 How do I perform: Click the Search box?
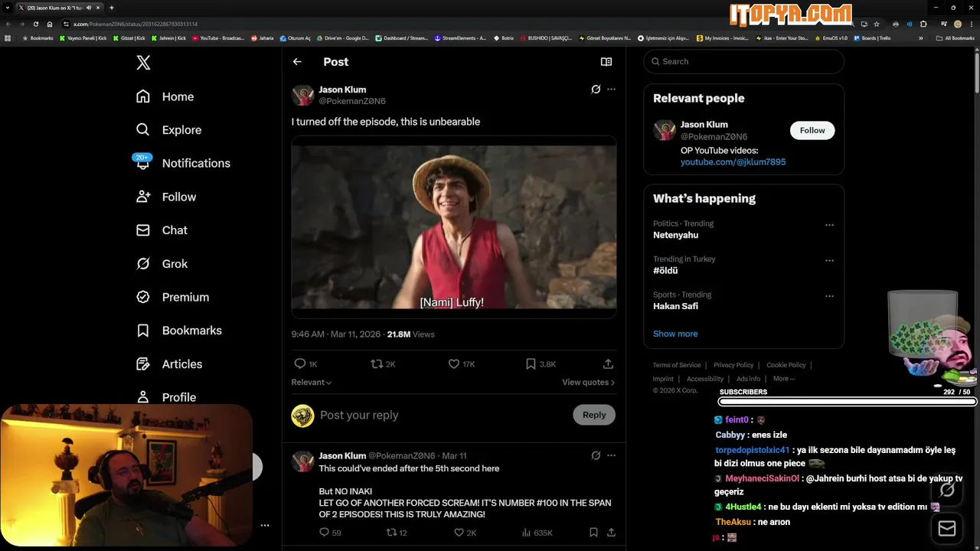click(743, 61)
